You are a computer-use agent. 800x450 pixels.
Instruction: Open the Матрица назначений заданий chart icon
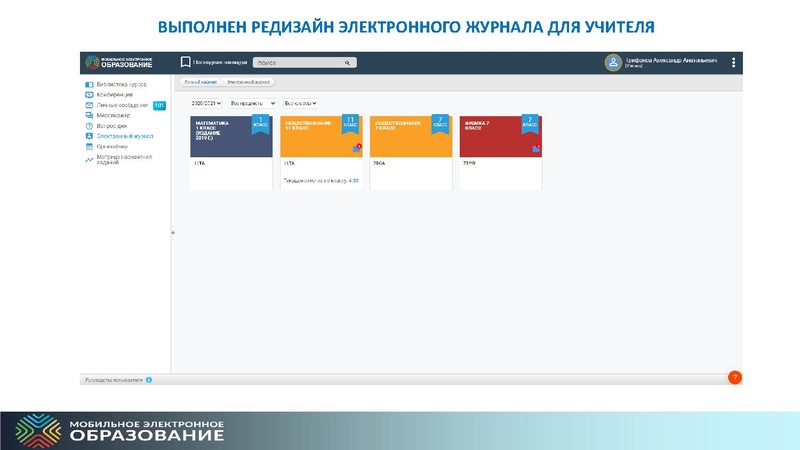pyautogui.click(x=89, y=160)
